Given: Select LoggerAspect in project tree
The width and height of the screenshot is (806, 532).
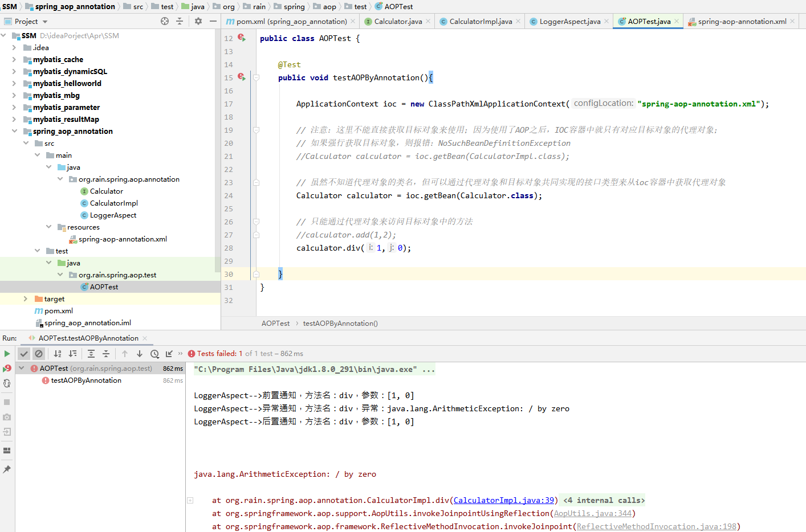Looking at the screenshot, I should pyautogui.click(x=113, y=215).
